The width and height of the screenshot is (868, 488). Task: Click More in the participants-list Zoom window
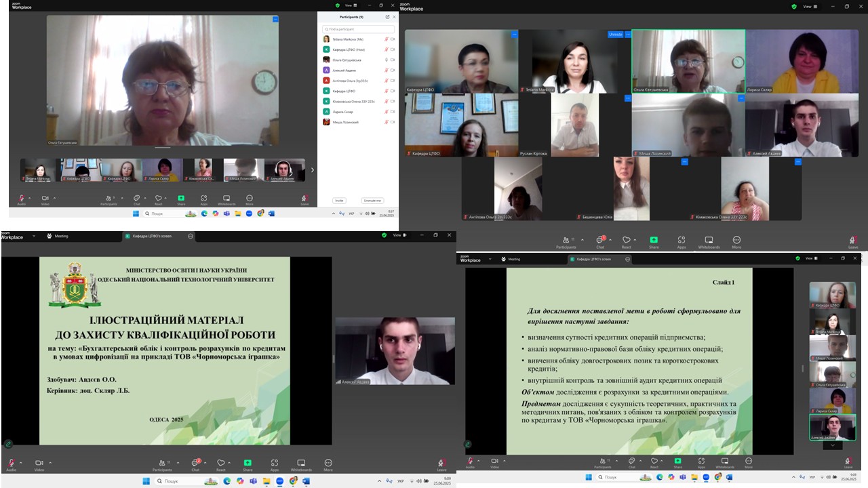coord(250,200)
